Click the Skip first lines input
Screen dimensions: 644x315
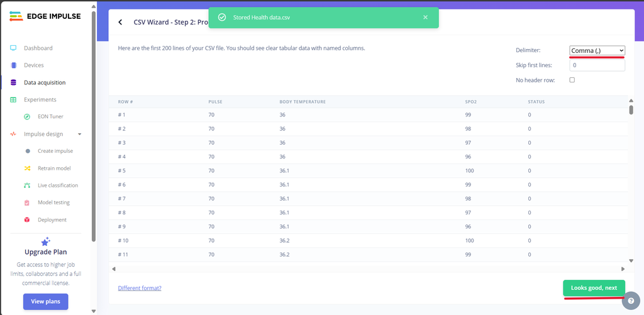point(597,65)
